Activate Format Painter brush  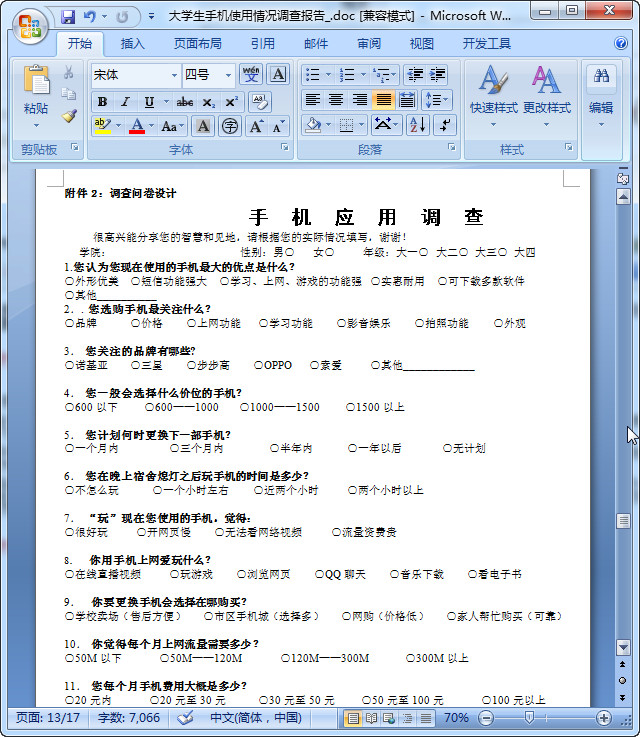coord(69,116)
